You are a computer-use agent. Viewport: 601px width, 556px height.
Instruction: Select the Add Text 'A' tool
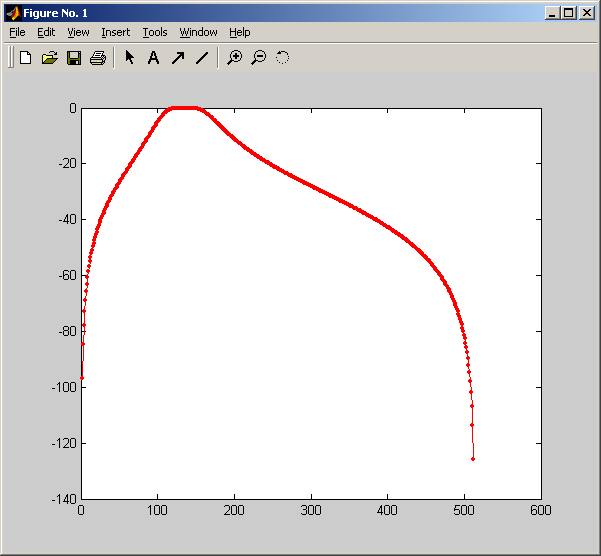point(153,58)
